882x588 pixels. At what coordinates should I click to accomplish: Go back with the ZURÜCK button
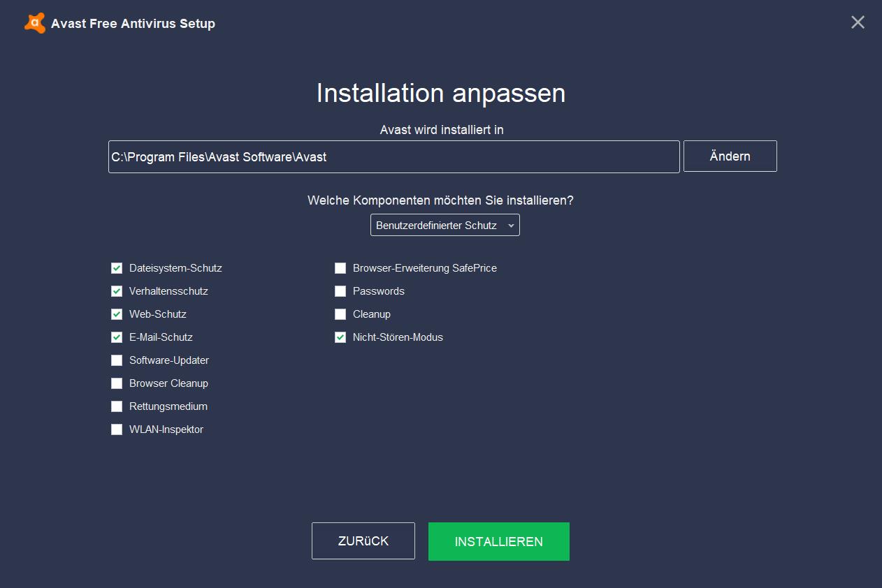[x=363, y=541]
